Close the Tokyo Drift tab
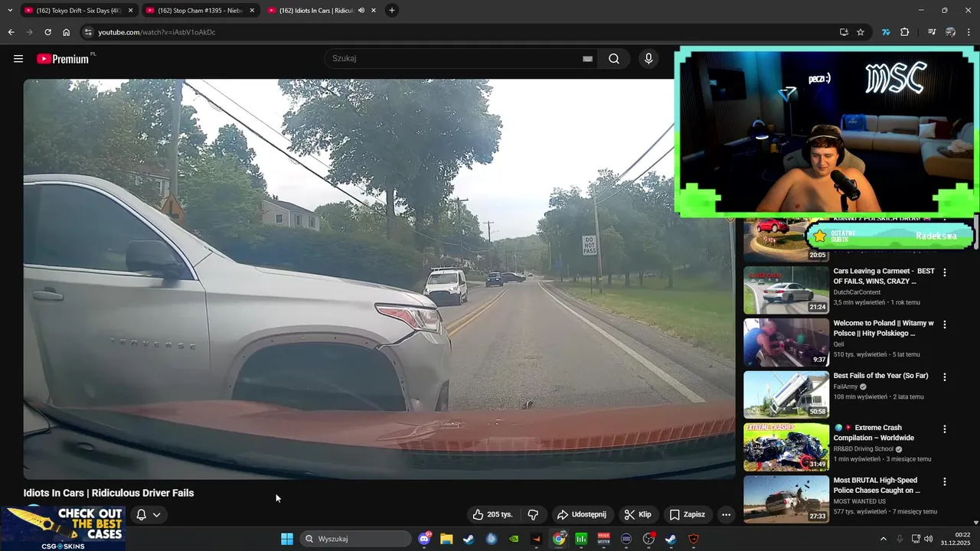Screen dimensions: 980x551 coord(130,11)
